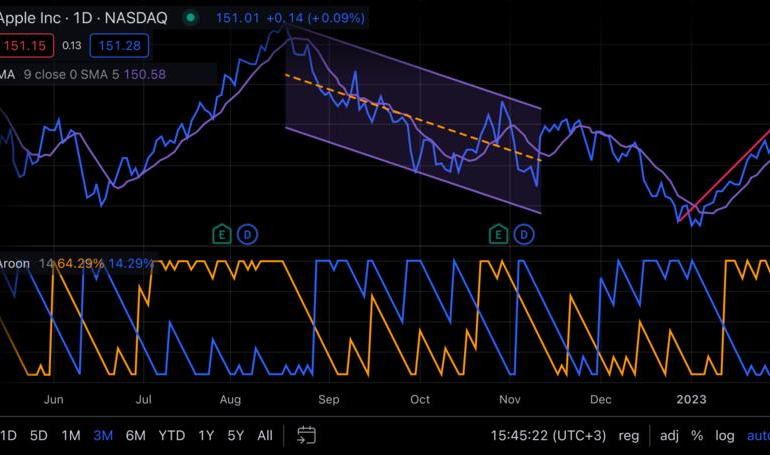Click the Sep label on time axis

pyautogui.click(x=329, y=400)
